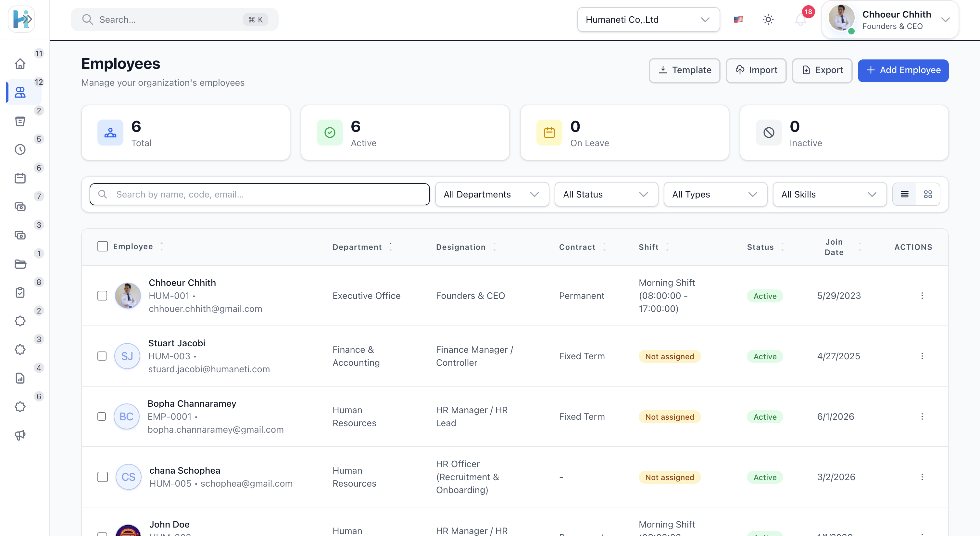The image size is (980, 536).
Task: Select the Chhoeur Chhith row checkbox
Action: coord(102,295)
